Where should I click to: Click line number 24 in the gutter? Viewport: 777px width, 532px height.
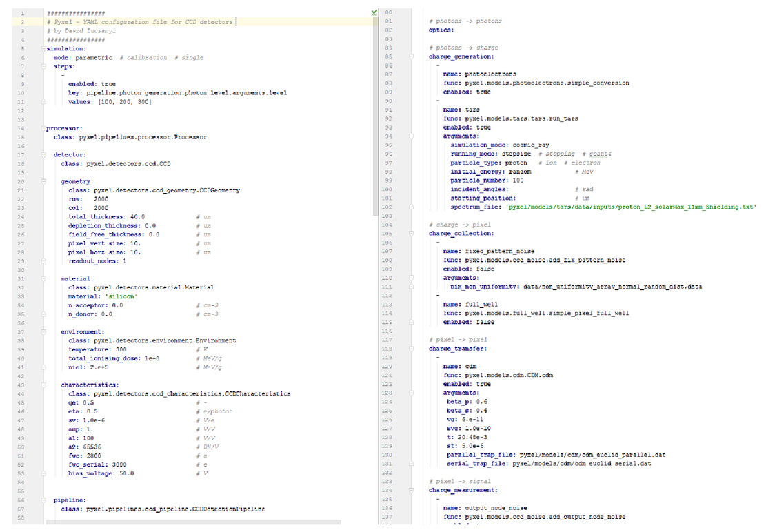point(21,217)
